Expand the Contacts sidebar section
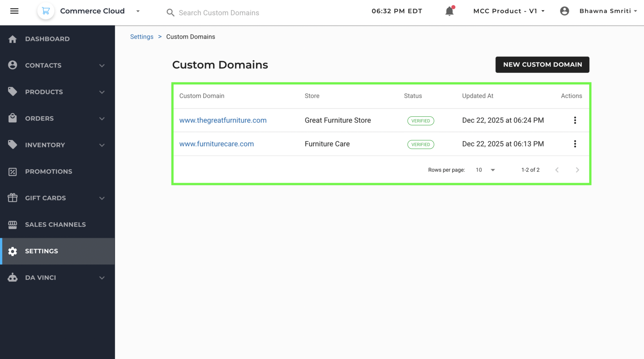This screenshot has width=644, height=359. pyautogui.click(x=102, y=66)
